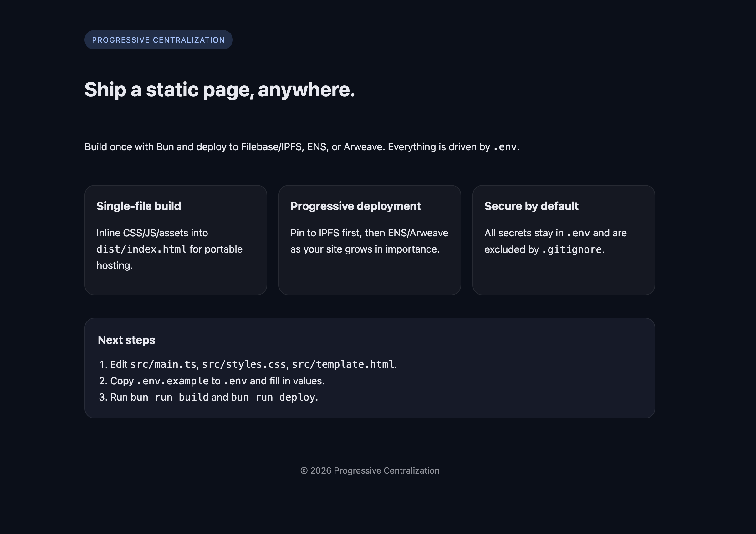
Task: Click '.env' in Secure by default card
Action: [x=578, y=233]
